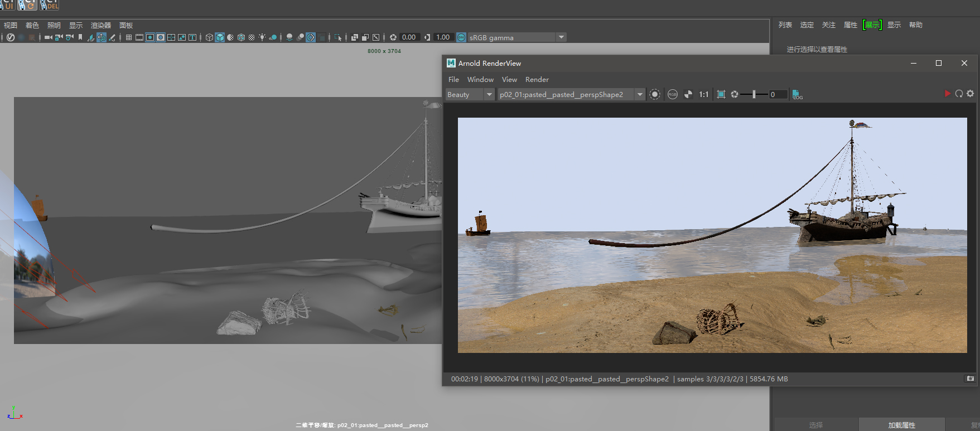Screen dimensions: 980x431
Task: Toggle the viewport grid display
Action: (129, 37)
